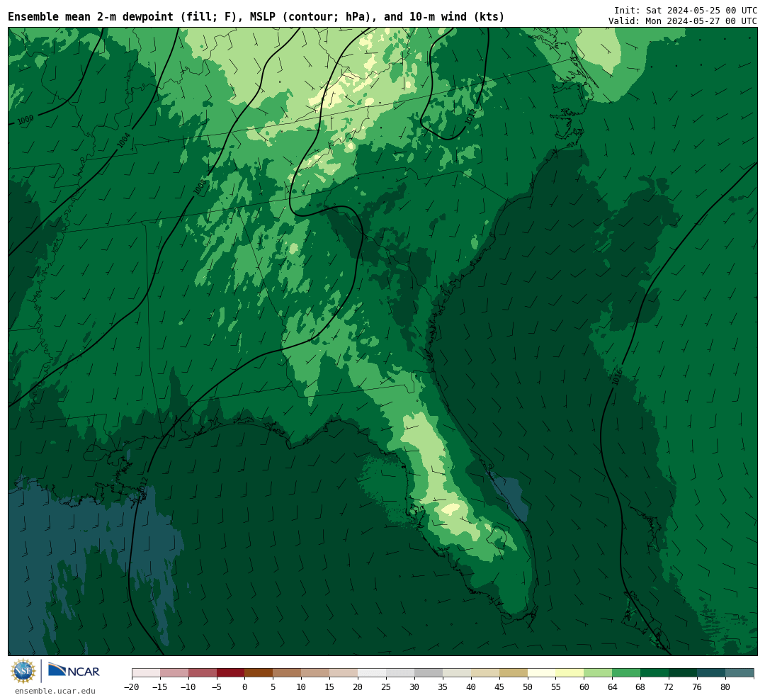Click the 1008 hPa contour label
Image resolution: width=765 pixels, height=700 pixels.
(x=200, y=187)
